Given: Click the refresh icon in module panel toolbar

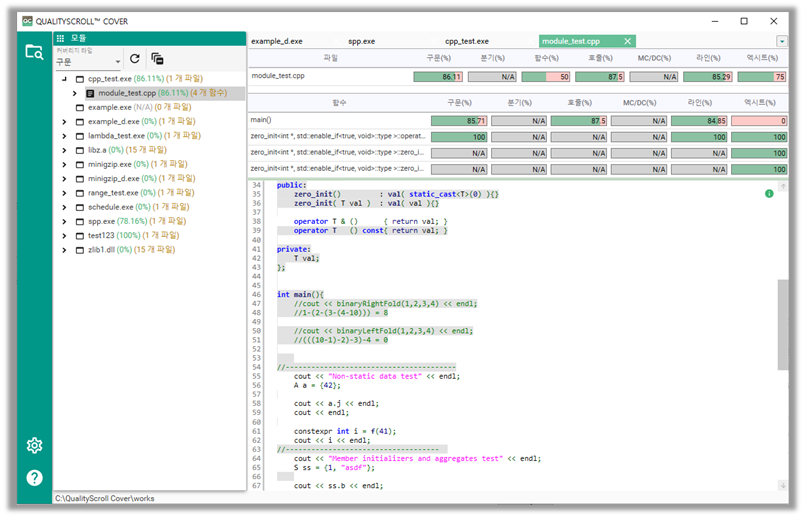Looking at the screenshot, I should tap(135, 59).
